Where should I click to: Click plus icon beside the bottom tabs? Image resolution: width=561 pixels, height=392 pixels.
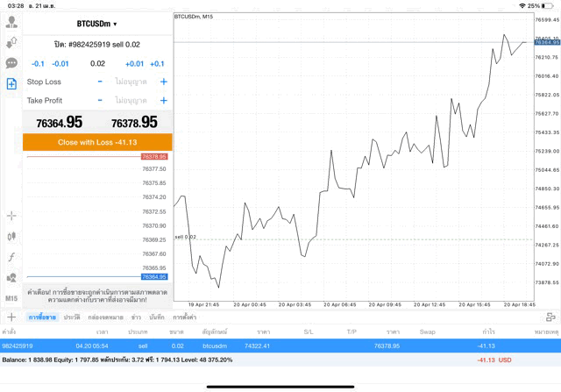(x=11, y=317)
